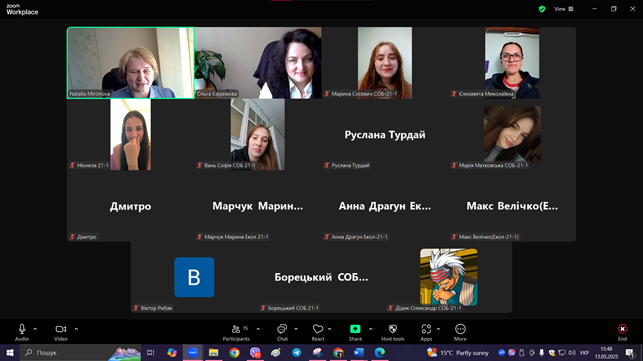Expand the Share options arrow
The image size is (643, 361).
[x=371, y=329]
